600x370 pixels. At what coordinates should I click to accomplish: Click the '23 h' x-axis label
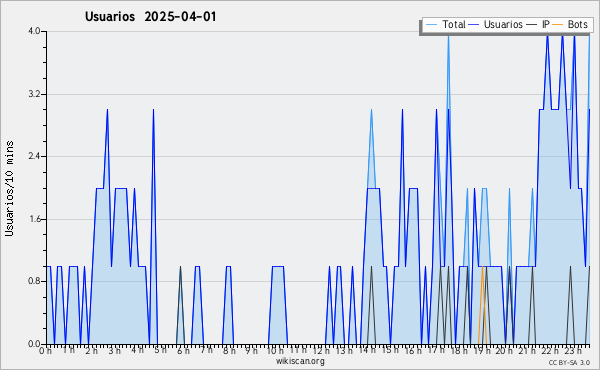pos(574,350)
